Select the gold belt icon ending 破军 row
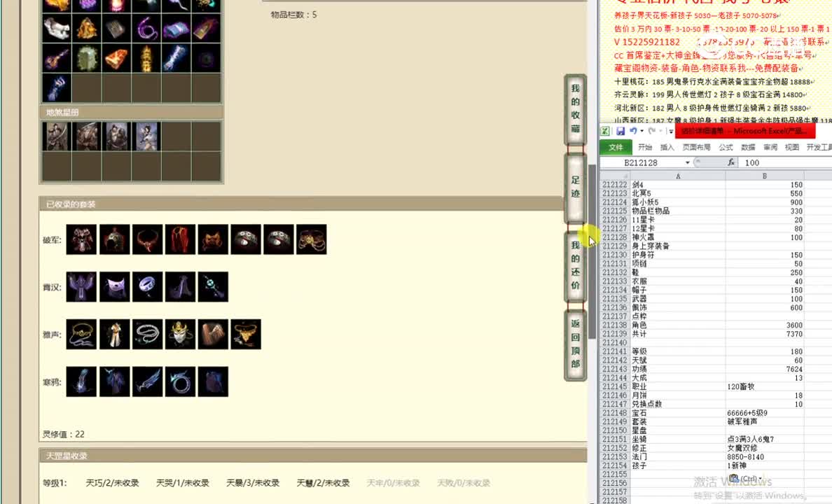Image resolution: width=832 pixels, height=504 pixels. coord(312,239)
